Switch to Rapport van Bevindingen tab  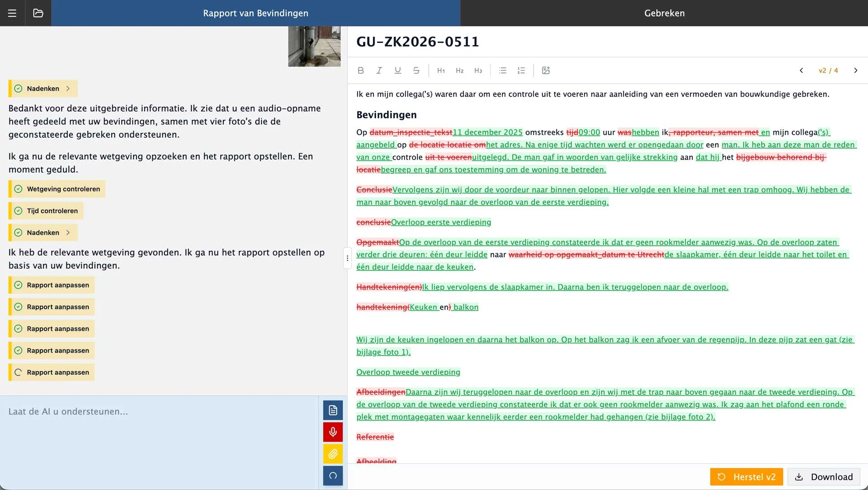256,13
